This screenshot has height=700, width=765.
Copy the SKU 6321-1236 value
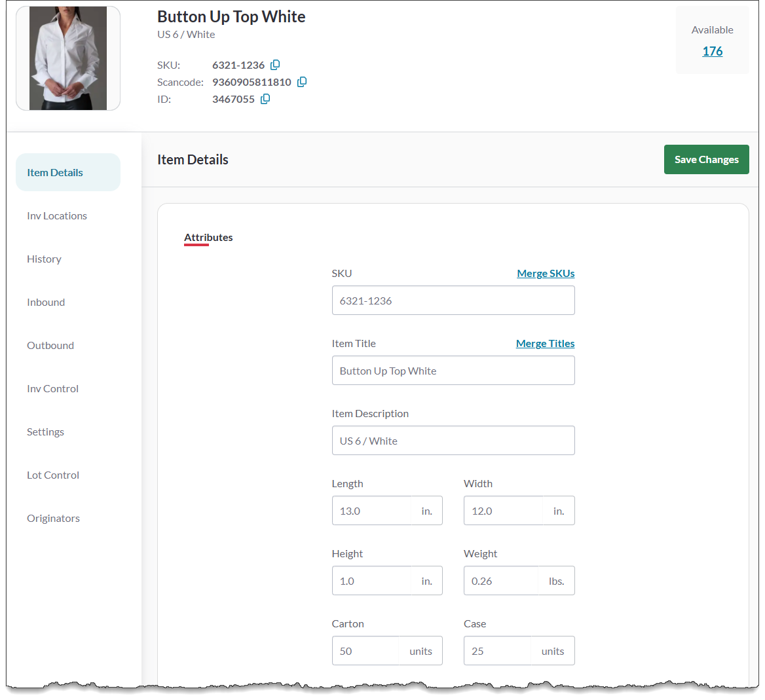[275, 65]
